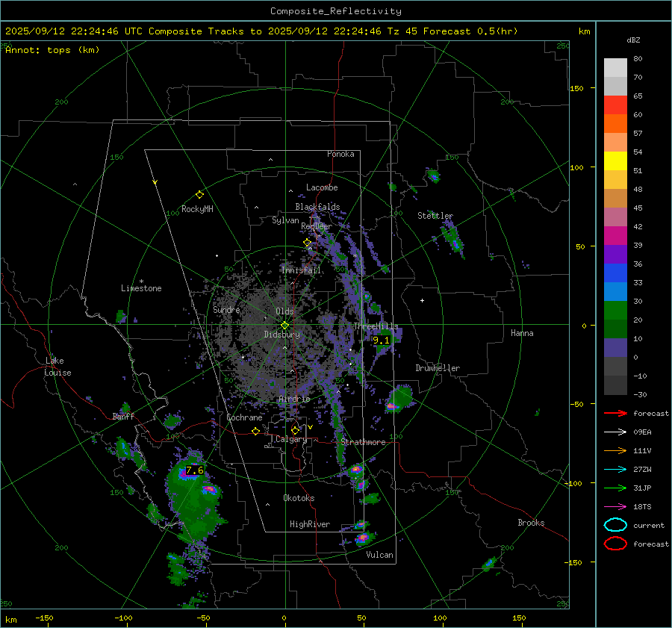Click the red forecast ellipse icon
This screenshot has height=628, width=672.
click(x=615, y=544)
